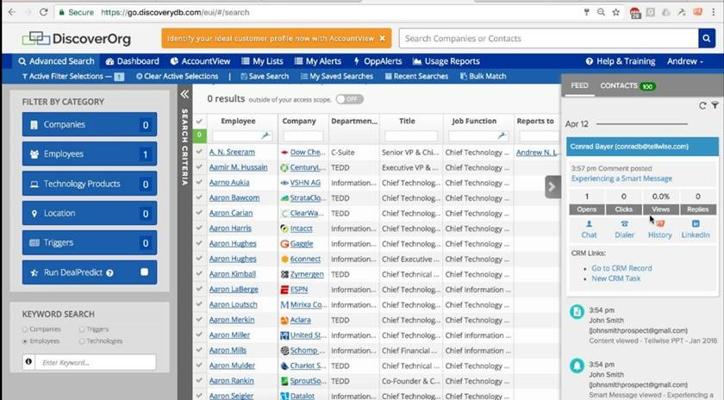Open Chat for Conrad Bayer

[x=589, y=230]
